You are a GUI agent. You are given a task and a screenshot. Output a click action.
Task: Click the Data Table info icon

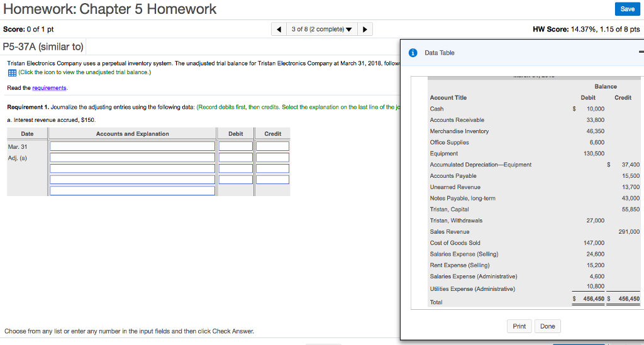[x=413, y=53]
